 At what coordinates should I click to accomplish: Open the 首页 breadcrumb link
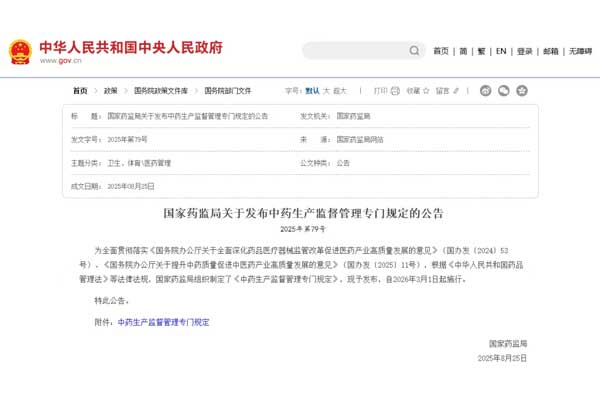point(79,90)
